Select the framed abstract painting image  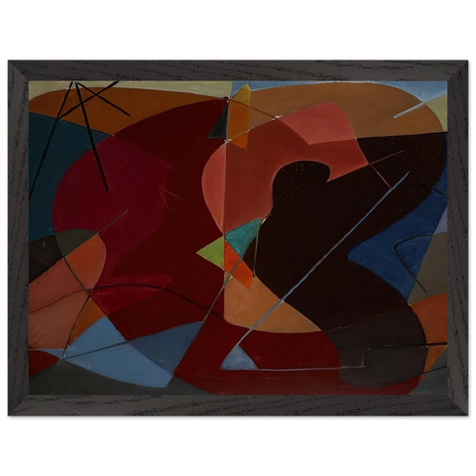238,238
